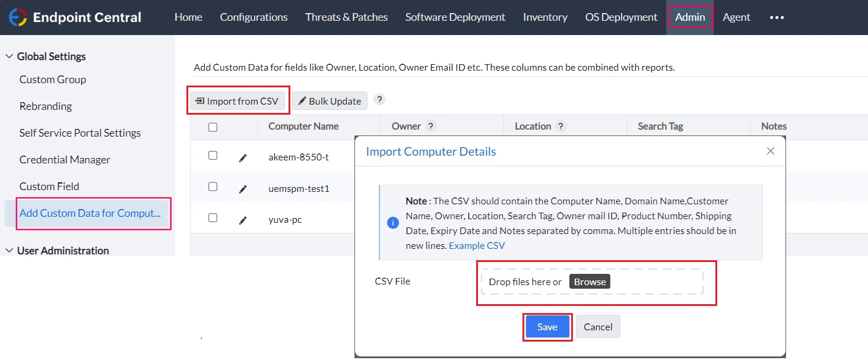
Task: Click the edit pencil for akeem-8550-t
Action: [x=242, y=157]
